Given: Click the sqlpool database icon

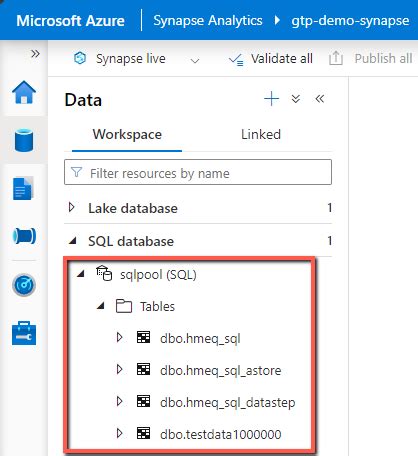Looking at the screenshot, I should (104, 273).
